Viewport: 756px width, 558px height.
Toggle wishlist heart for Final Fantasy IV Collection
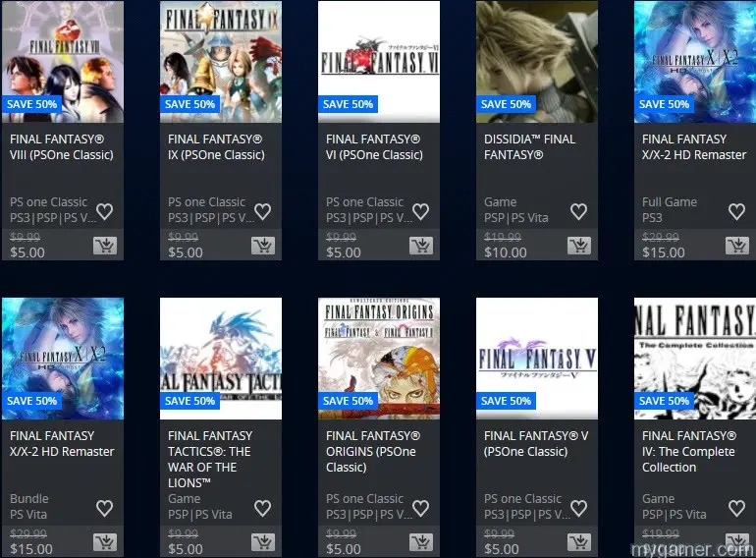pyautogui.click(x=736, y=508)
